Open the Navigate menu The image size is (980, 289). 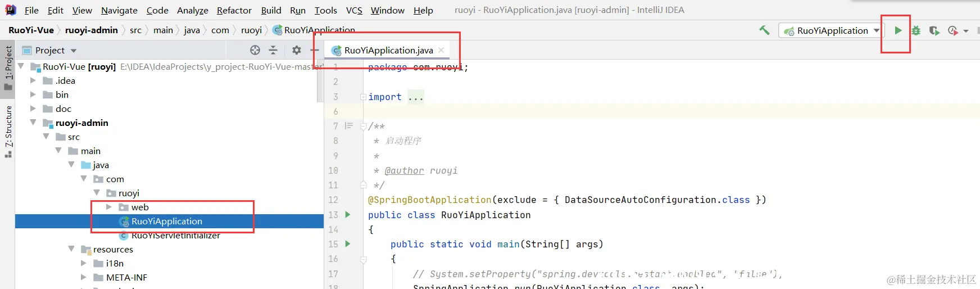pyautogui.click(x=119, y=10)
